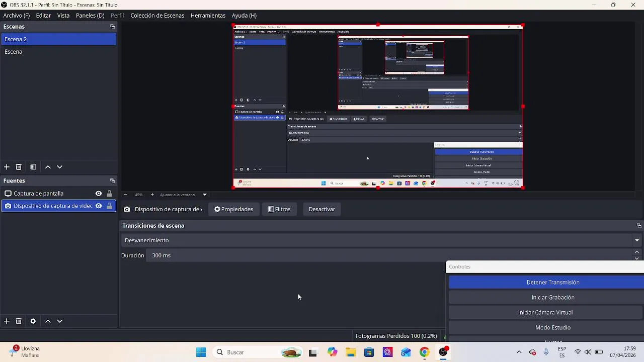This screenshot has height=362, width=644.
Task: Open the purple app beside the Store icon
Action: [387, 352]
